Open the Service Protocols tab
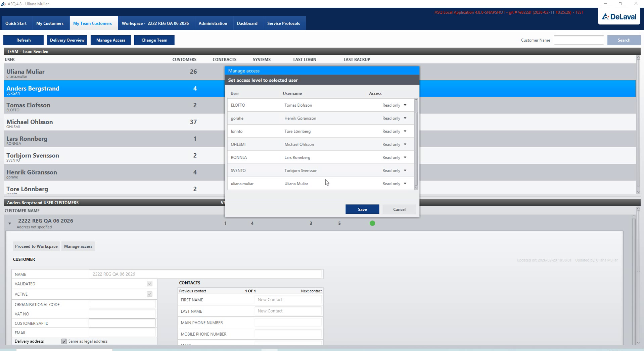 point(283,23)
